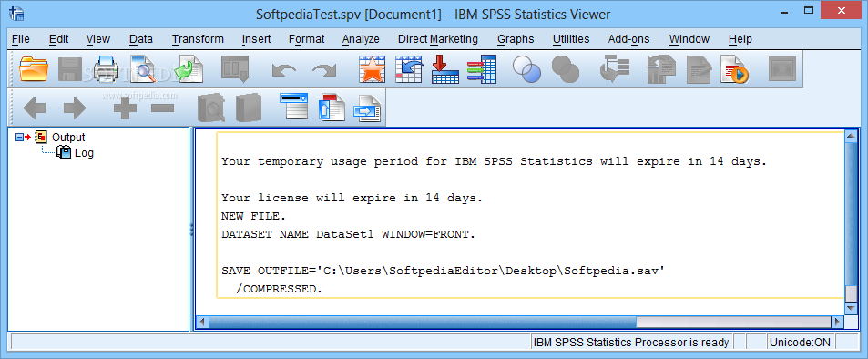Click the Insert Title icon
This screenshot has height=359, width=868.
coord(331,108)
